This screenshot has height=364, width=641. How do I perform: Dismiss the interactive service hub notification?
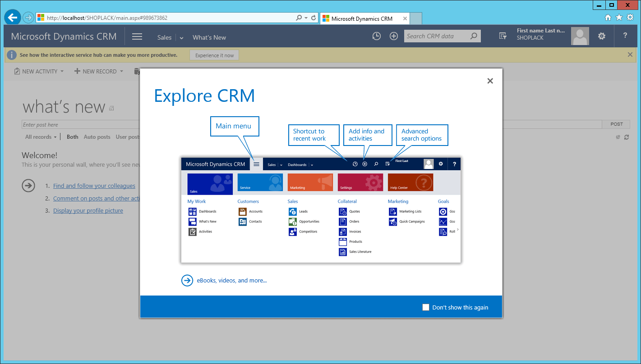[630, 55]
